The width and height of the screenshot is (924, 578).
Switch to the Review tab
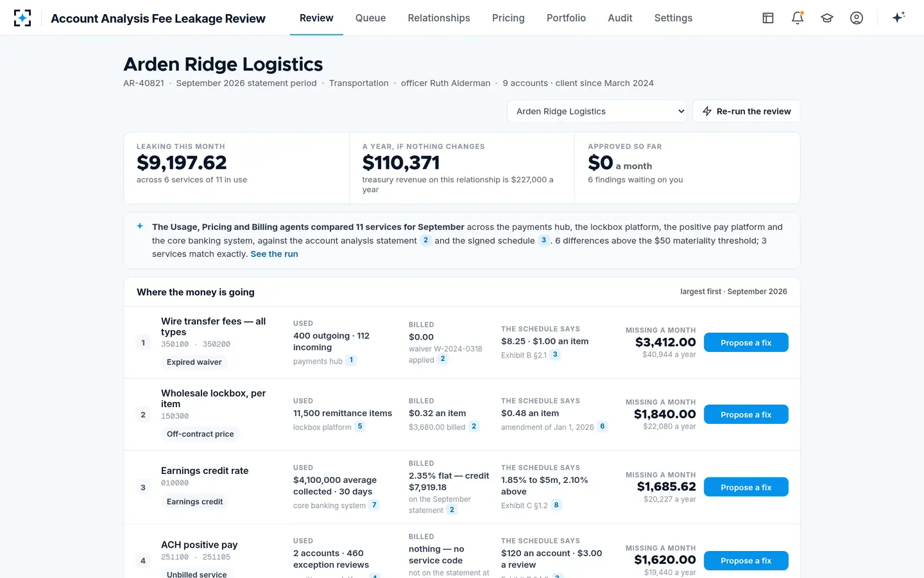point(316,18)
